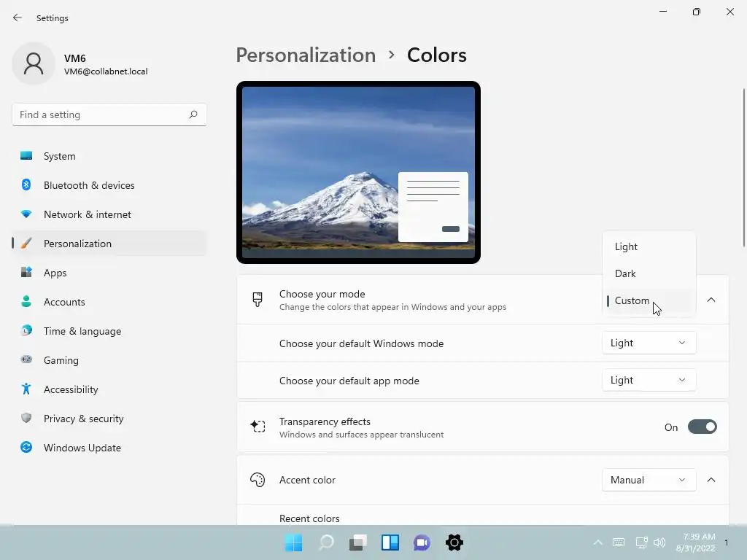
Task: Click the Network wifi icon in the sidebar
Action: coord(26,214)
